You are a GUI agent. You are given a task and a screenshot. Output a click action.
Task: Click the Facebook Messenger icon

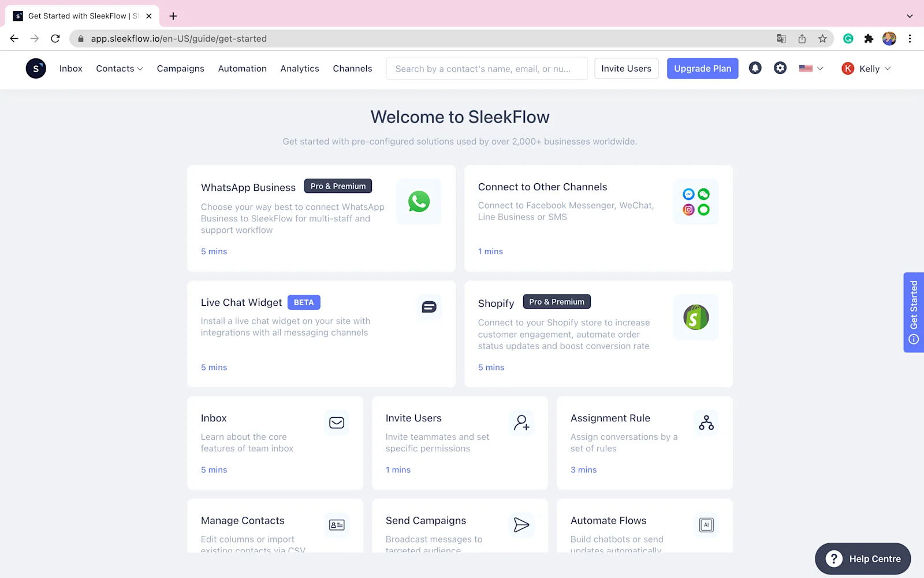click(x=688, y=194)
